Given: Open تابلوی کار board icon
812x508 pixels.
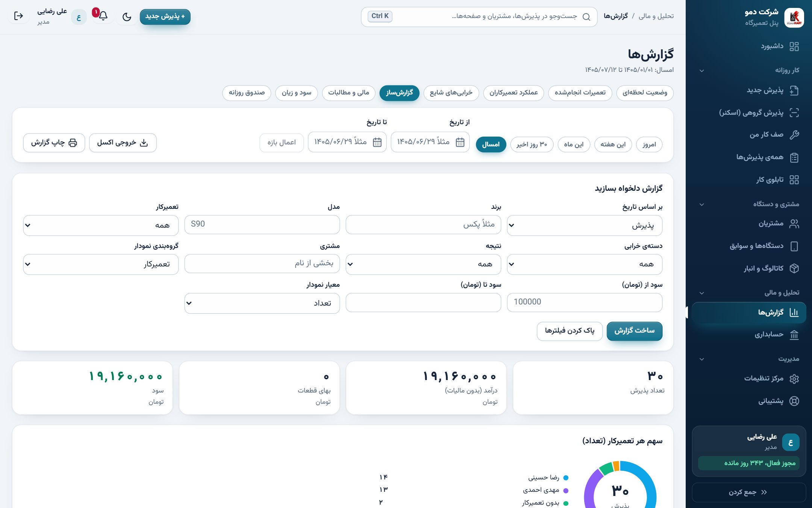Looking at the screenshot, I should (x=794, y=179).
